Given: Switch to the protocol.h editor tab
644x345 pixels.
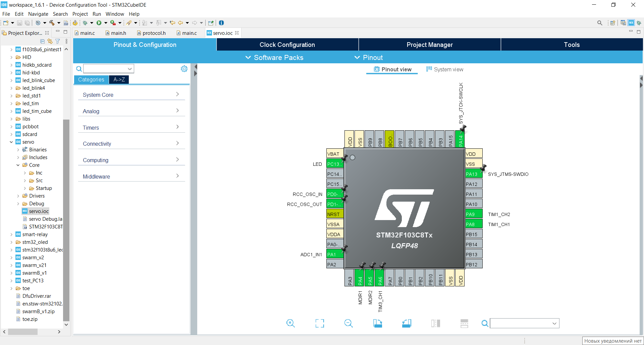Looking at the screenshot, I should click(x=151, y=33).
